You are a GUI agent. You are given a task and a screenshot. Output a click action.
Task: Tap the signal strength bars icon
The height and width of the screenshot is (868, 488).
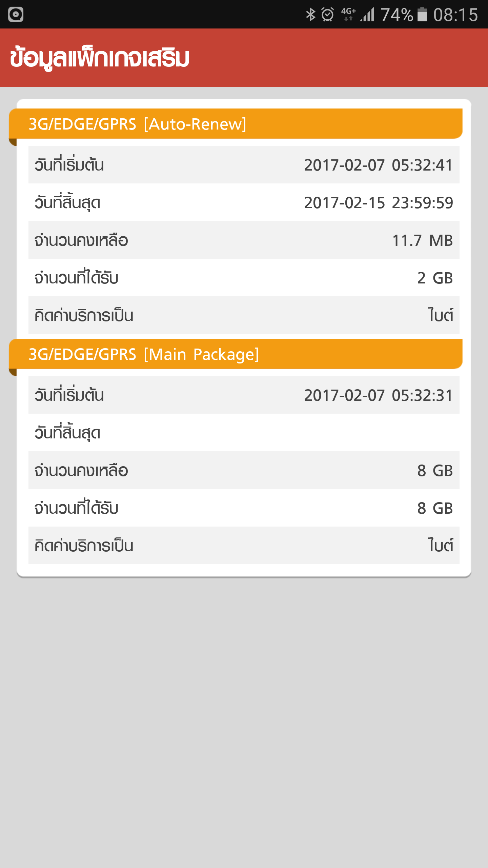pyautogui.click(x=367, y=15)
